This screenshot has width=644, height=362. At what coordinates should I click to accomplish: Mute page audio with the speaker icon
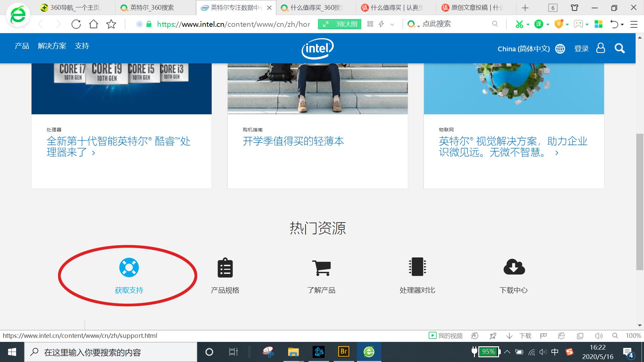pyautogui.click(x=599, y=336)
